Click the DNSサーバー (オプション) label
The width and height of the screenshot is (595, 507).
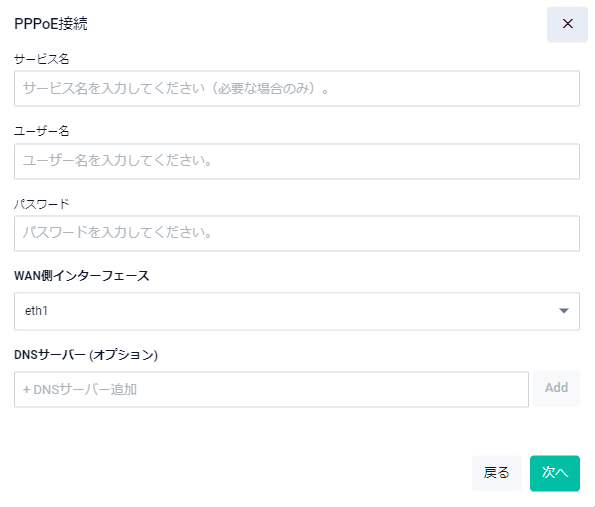[86, 355]
